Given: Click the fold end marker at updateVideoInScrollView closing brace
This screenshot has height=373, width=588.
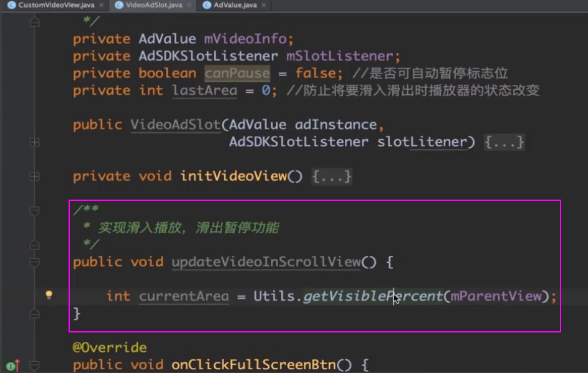Looking at the screenshot, I should click(34, 313).
